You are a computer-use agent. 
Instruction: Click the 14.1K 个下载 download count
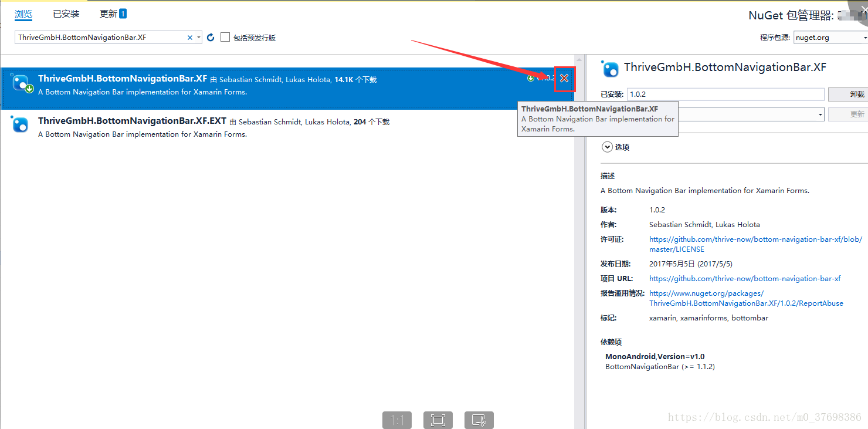pyautogui.click(x=355, y=80)
